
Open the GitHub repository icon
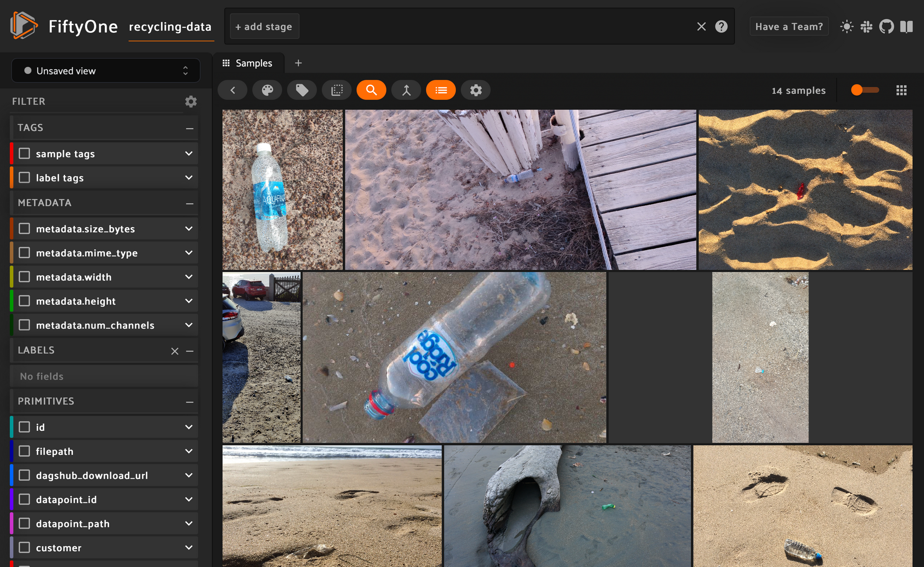coord(887,27)
